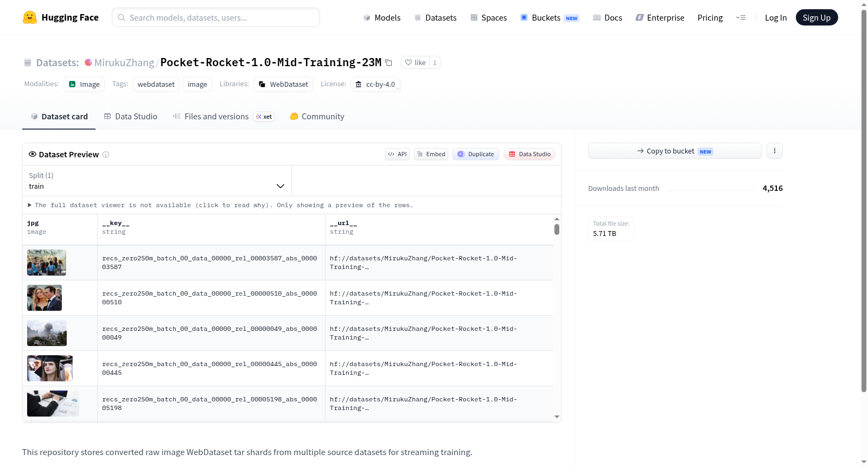Open thumbnail for row rel_00003587
This screenshot has height=467, width=868.
47,263
